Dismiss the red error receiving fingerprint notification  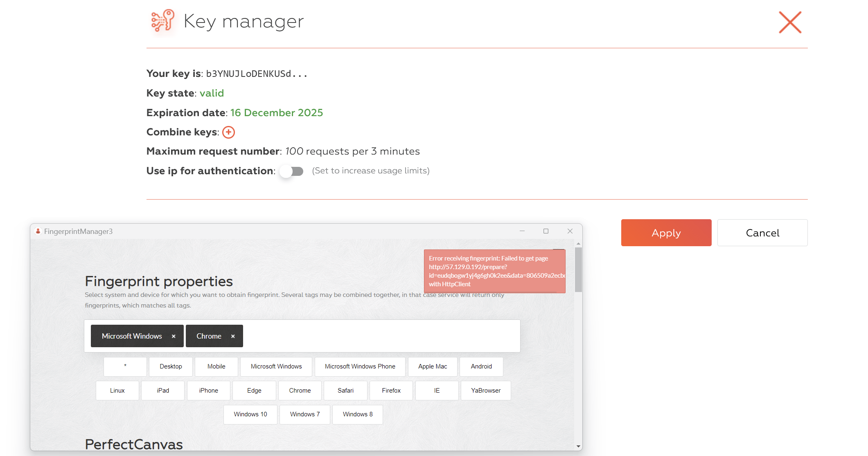(x=494, y=271)
